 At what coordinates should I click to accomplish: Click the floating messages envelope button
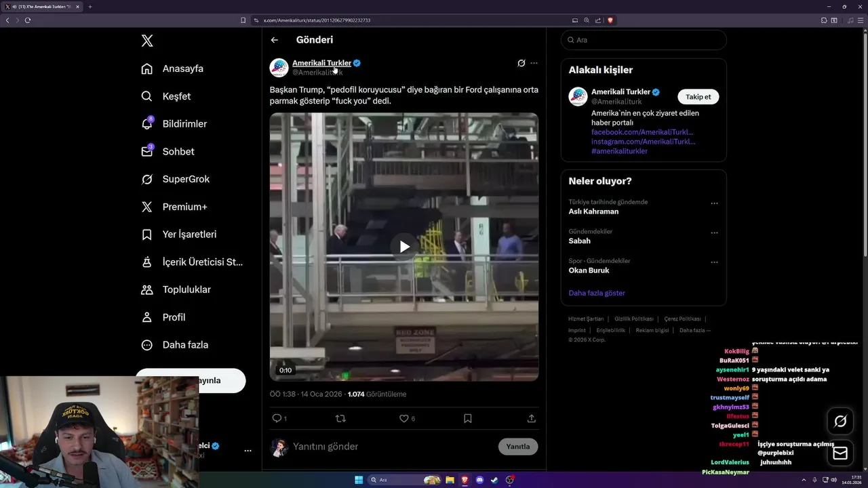click(840, 453)
